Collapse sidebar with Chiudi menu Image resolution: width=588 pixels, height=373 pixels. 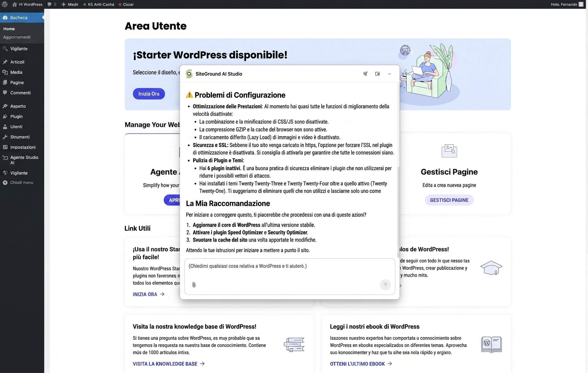[18, 182]
